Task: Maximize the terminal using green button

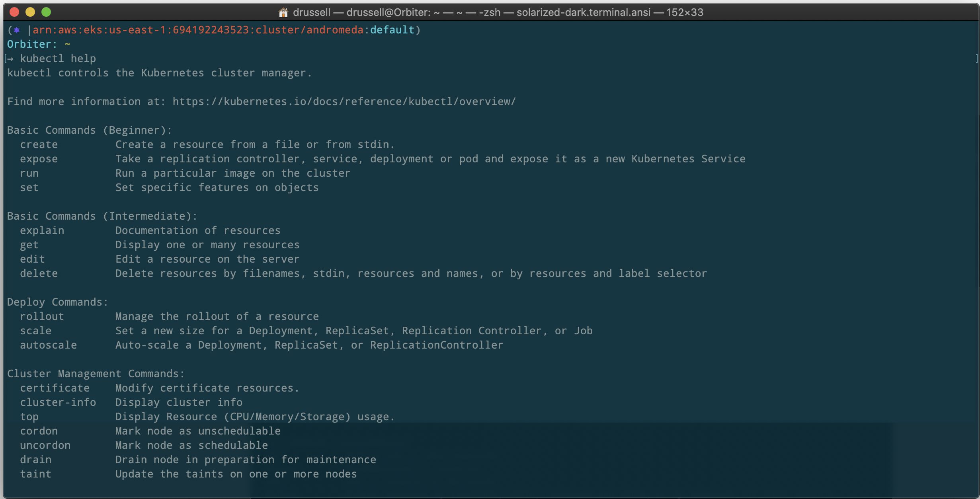Action: [x=46, y=12]
